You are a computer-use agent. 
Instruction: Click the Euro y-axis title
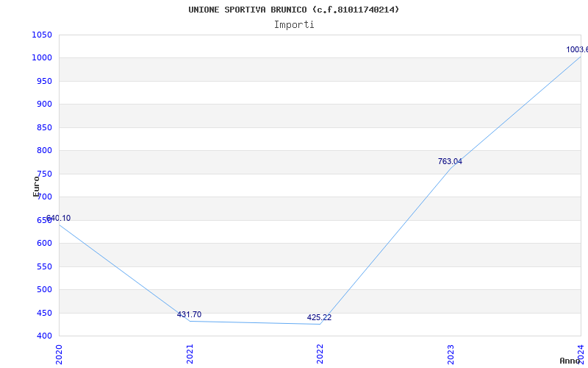[x=36, y=186]
